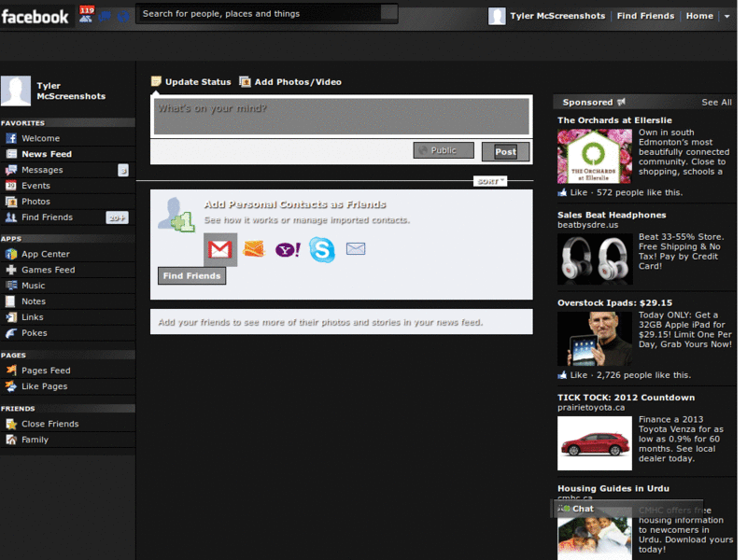Image resolution: width=747 pixels, height=560 pixels.
Task: Open the SORT dropdown above news feed
Action: coord(490,181)
